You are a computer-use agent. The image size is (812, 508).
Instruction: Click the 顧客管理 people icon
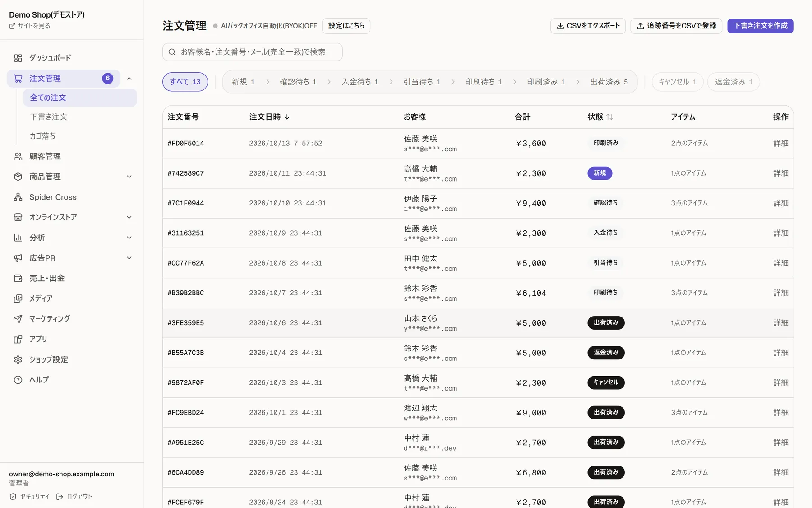tap(18, 156)
